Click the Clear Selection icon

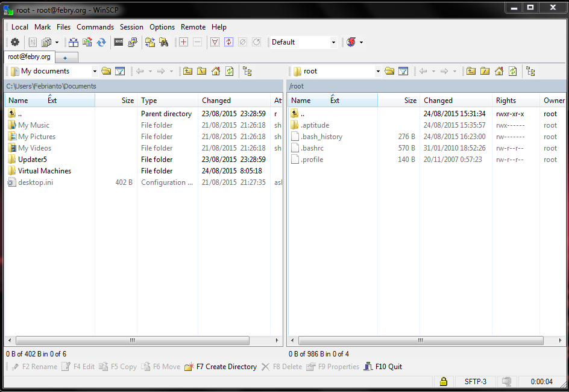point(242,42)
